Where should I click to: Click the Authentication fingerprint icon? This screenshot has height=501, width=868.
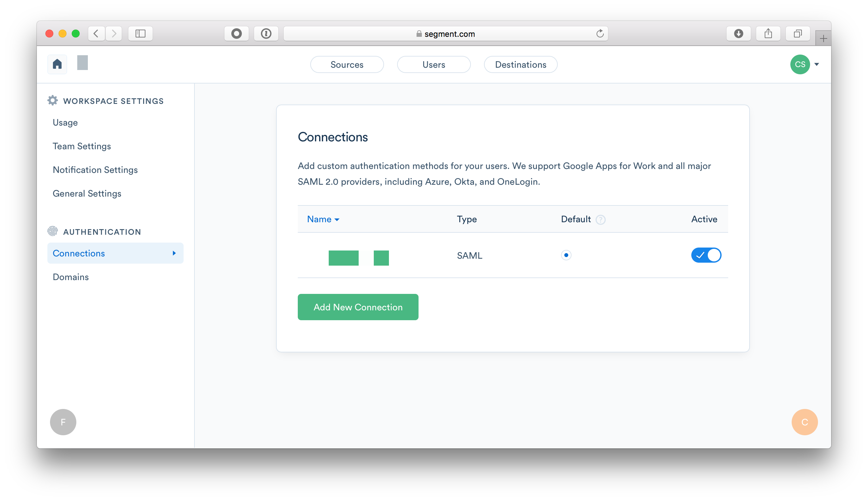point(52,231)
